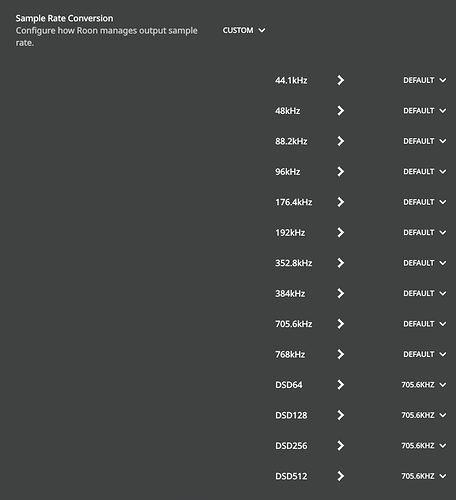Click the arrow icon next to DSD64
The image size is (456, 500).
[x=340, y=385]
